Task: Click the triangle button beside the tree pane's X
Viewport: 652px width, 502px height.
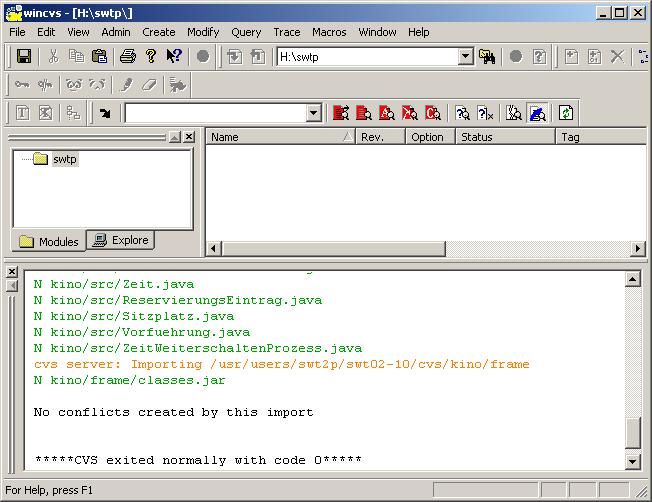Action: pos(175,136)
